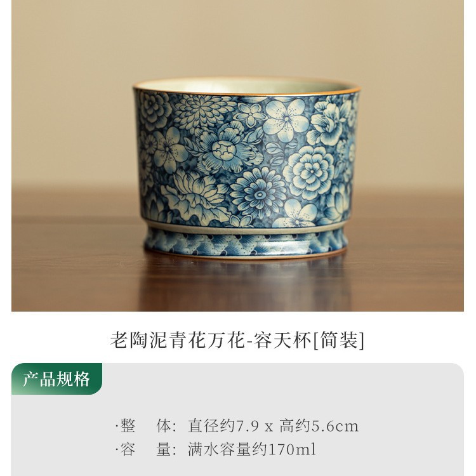476x476 pixels.
Task: Click the 整体 dimension spec line
Action: coord(237,426)
